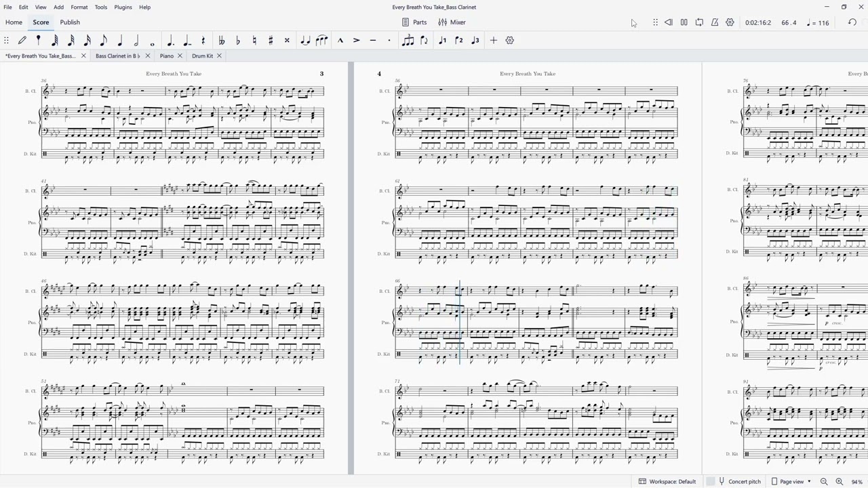
Task: Open the Plugins menu
Action: (x=123, y=7)
